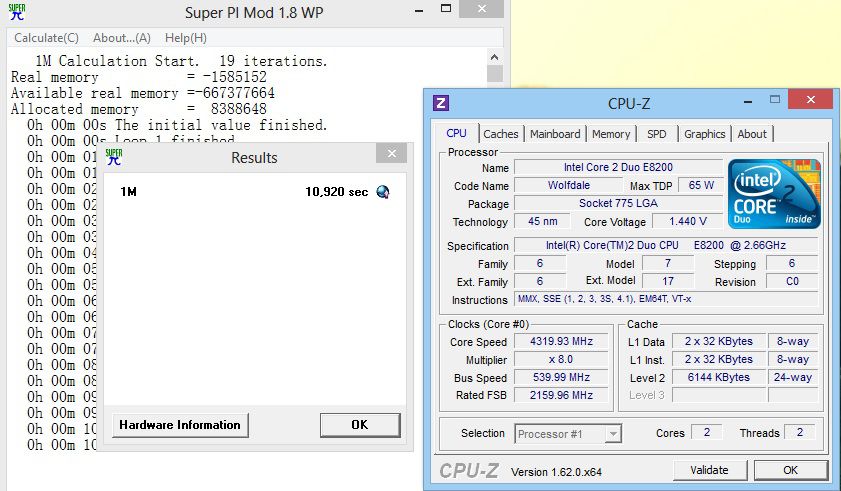
Task: Open the Graphics tab
Action: [704, 134]
